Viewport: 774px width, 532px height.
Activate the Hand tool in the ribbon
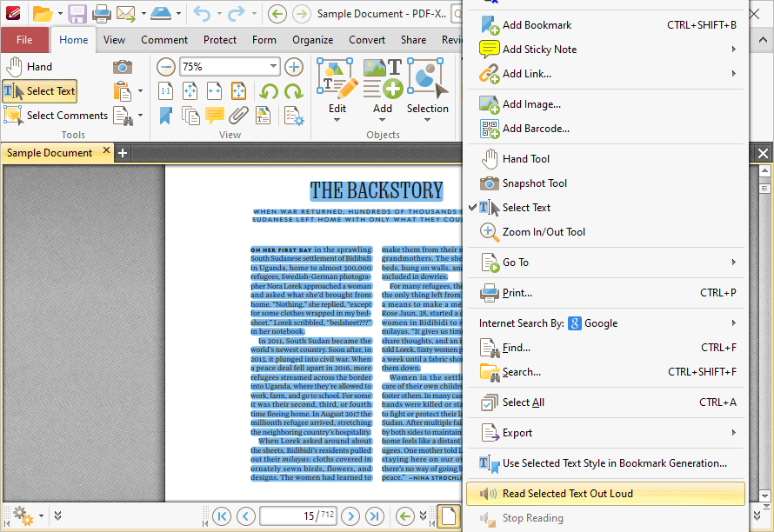pos(29,67)
